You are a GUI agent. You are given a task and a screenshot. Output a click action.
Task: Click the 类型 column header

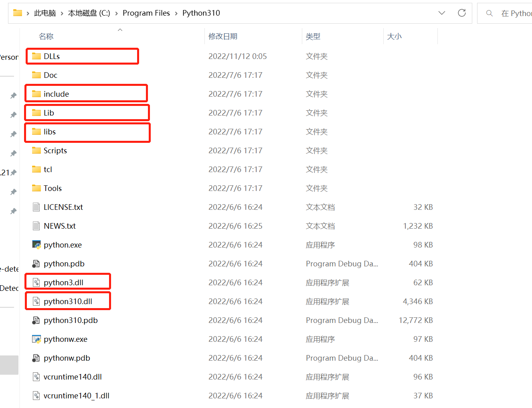(313, 37)
